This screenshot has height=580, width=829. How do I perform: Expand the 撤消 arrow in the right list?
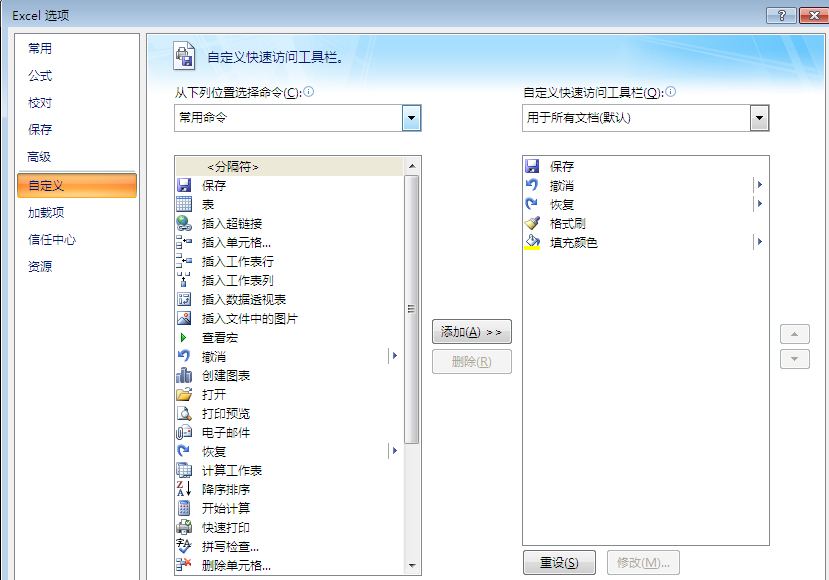click(x=760, y=185)
